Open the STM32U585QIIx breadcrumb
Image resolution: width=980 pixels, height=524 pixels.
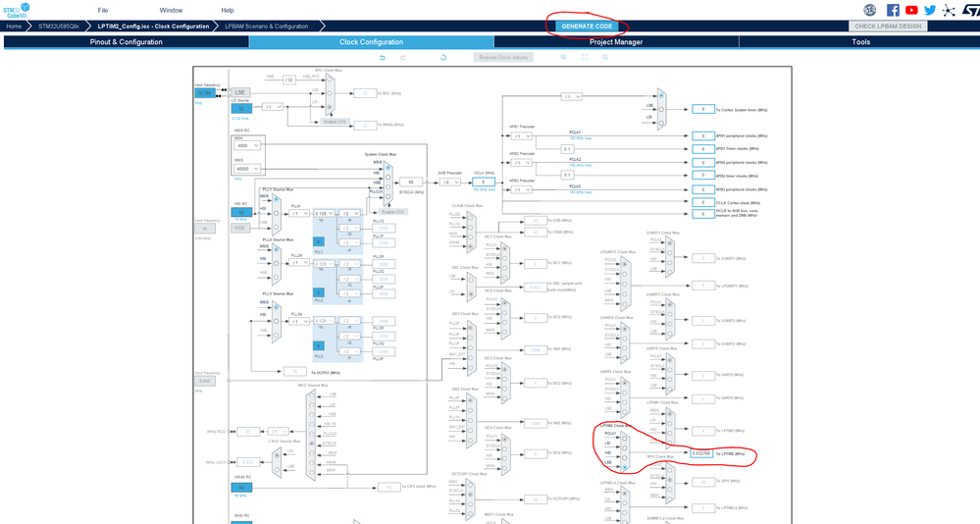[x=59, y=26]
